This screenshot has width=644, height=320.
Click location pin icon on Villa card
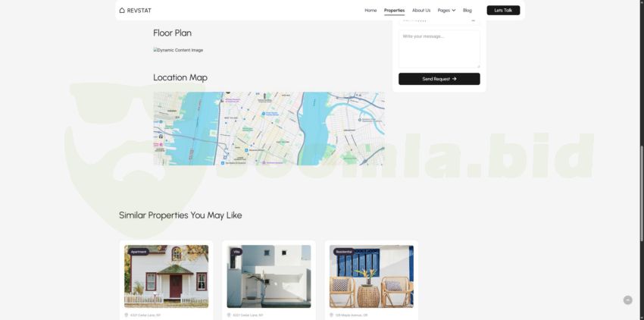pos(230,315)
